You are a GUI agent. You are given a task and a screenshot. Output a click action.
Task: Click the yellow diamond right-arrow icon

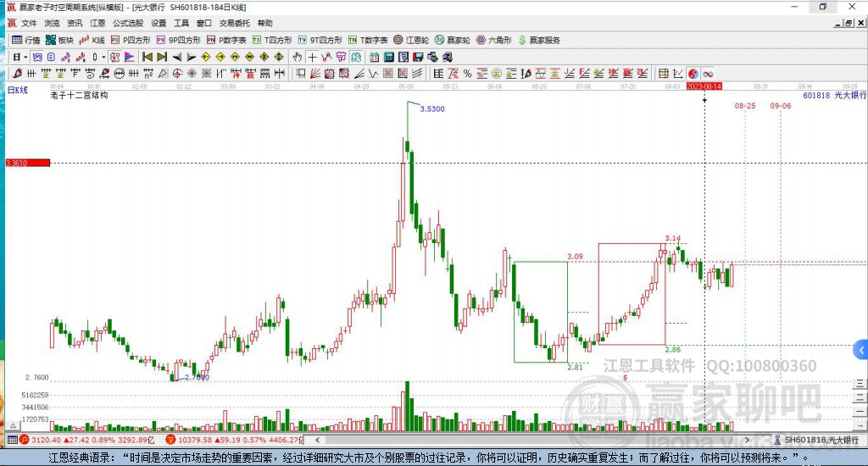coord(220,57)
